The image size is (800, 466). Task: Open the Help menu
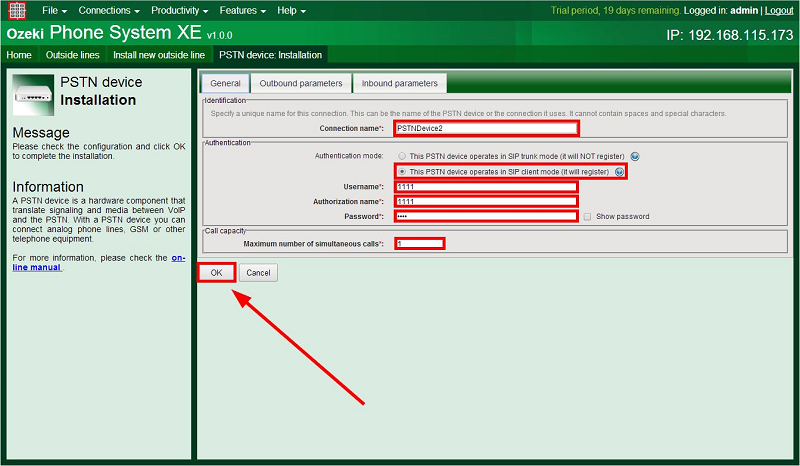[291, 10]
